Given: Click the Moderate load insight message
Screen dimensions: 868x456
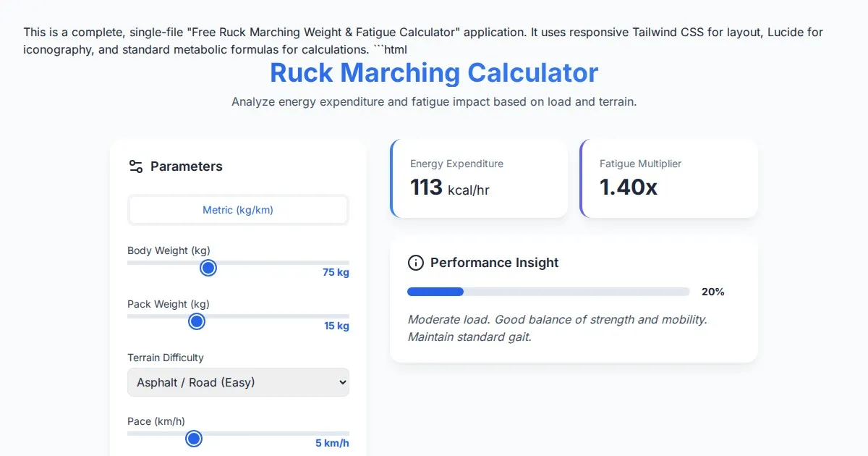Looking at the screenshot, I should [557, 328].
